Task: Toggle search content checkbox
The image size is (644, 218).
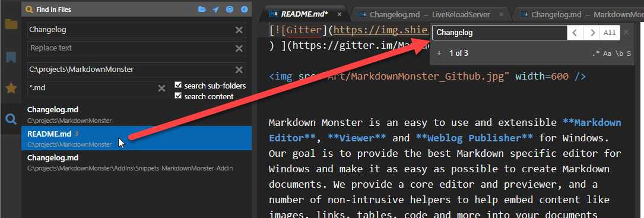Action: click(x=178, y=96)
